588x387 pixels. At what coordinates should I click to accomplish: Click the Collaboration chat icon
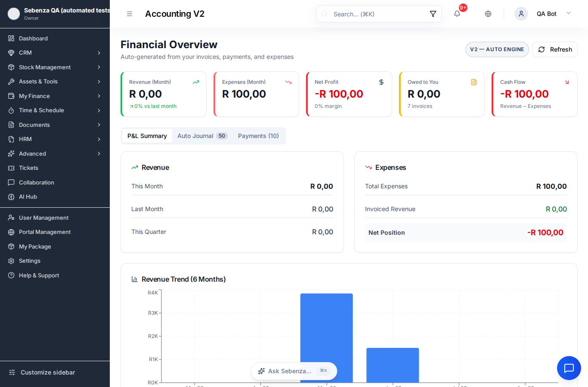pyautogui.click(x=11, y=182)
